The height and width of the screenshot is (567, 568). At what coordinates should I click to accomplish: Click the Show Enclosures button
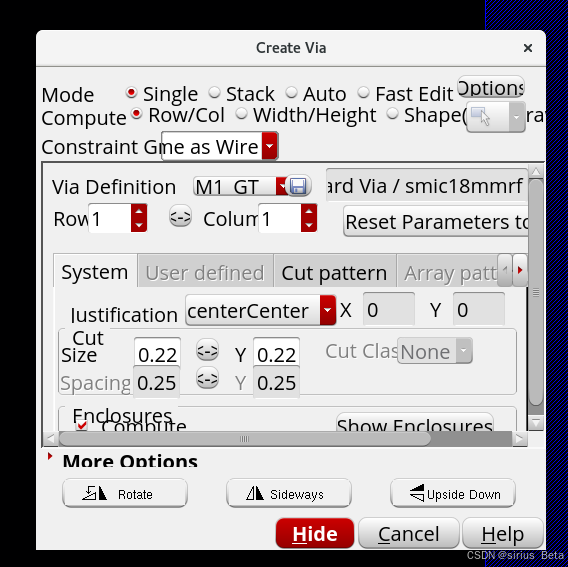[415, 422]
